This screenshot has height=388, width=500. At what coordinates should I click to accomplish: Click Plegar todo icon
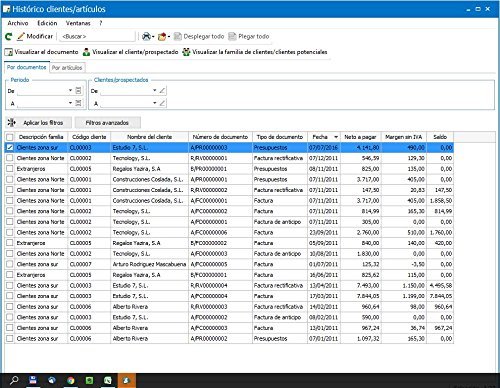pyautogui.click(x=232, y=36)
